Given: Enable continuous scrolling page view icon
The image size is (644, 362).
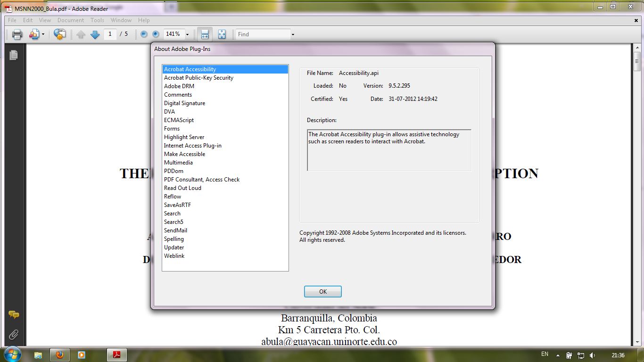Looking at the screenshot, I should point(205,34).
